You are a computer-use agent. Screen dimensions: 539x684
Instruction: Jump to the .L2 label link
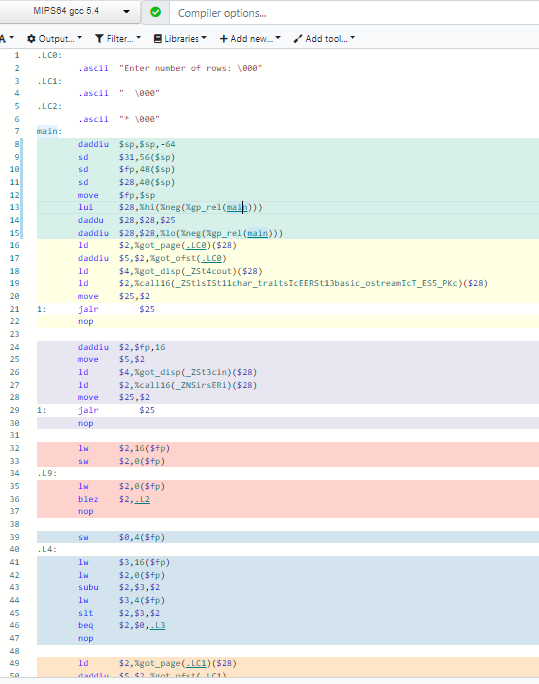pos(142,499)
